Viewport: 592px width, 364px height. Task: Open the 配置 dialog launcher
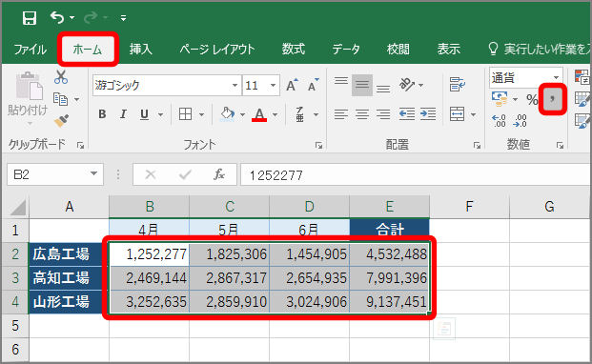[x=478, y=145]
